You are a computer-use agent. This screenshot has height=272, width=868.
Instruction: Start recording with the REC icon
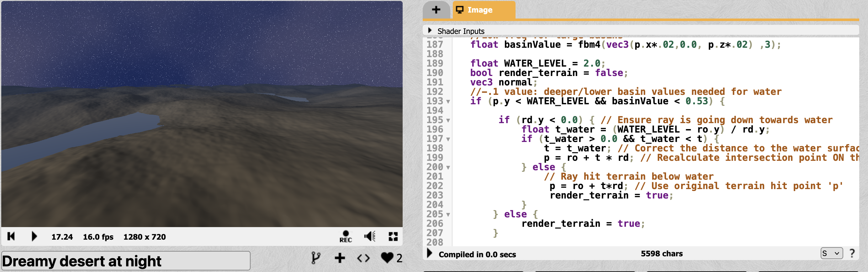click(345, 237)
